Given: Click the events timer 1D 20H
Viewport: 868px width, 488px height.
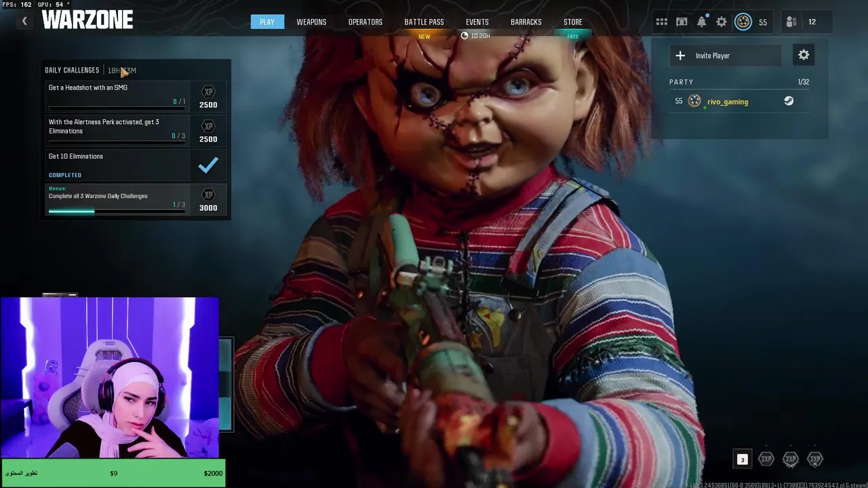Looking at the screenshot, I should pyautogui.click(x=476, y=36).
